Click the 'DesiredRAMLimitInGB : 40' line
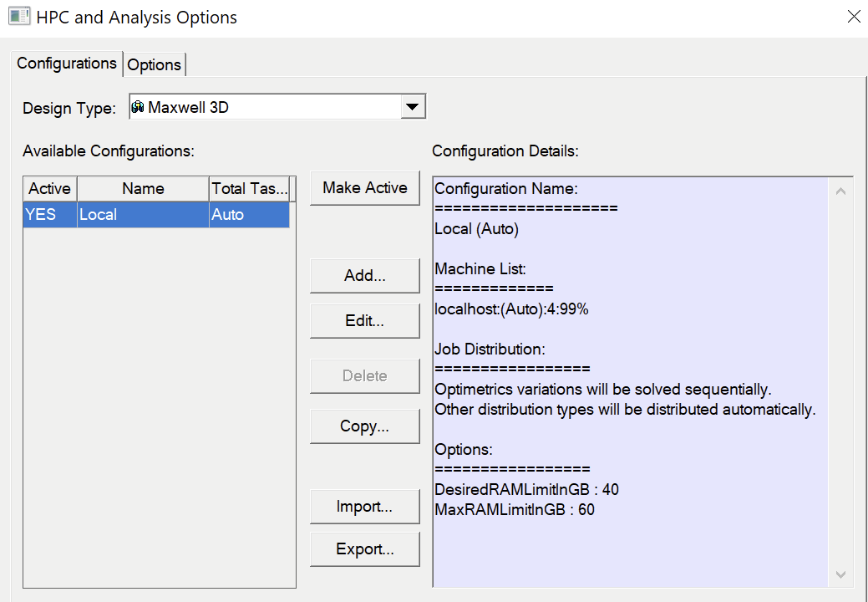 point(527,490)
